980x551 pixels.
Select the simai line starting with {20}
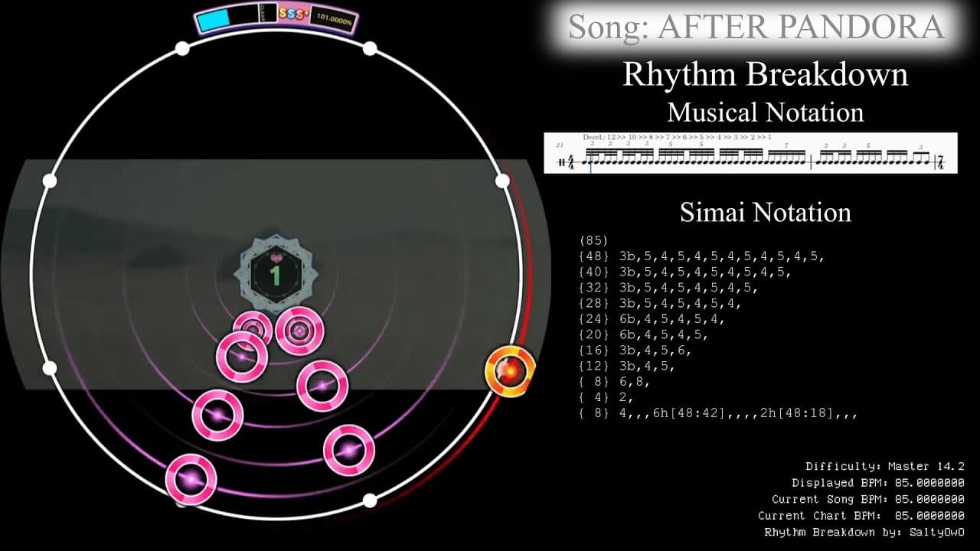click(643, 335)
